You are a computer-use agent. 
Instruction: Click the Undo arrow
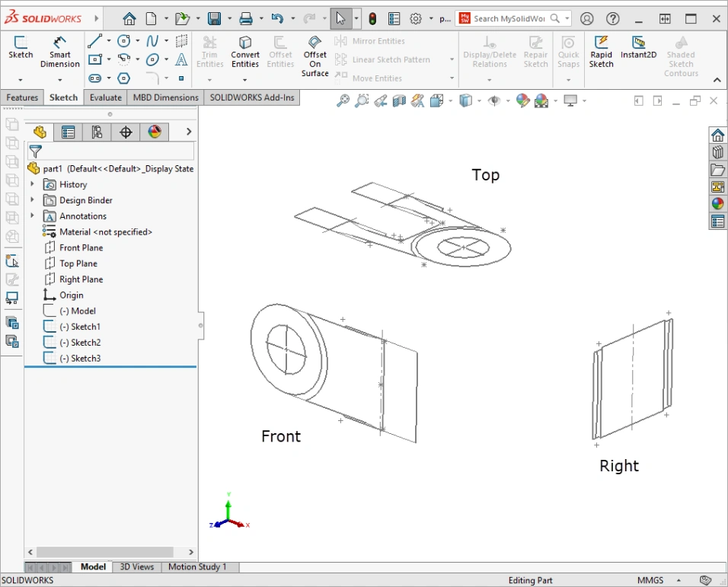coord(277,18)
